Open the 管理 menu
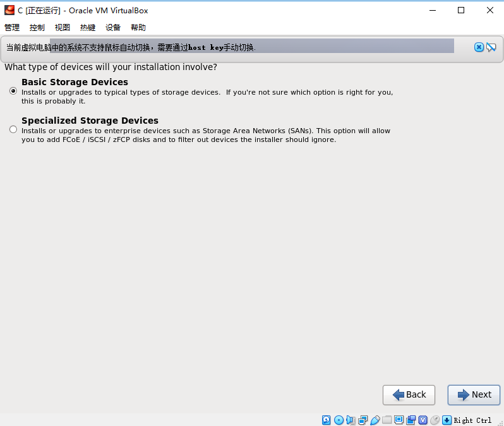The image size is (504, 426). (x=12, y=28)
